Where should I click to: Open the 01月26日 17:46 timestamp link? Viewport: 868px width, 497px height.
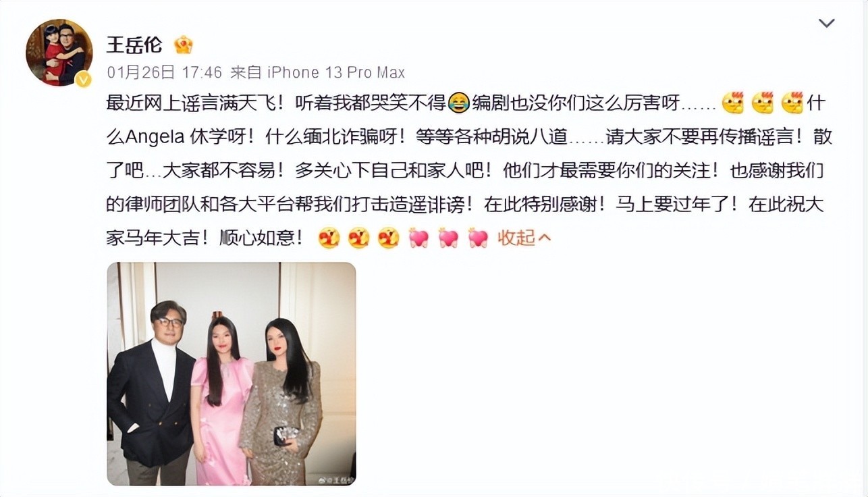point(164,72)
